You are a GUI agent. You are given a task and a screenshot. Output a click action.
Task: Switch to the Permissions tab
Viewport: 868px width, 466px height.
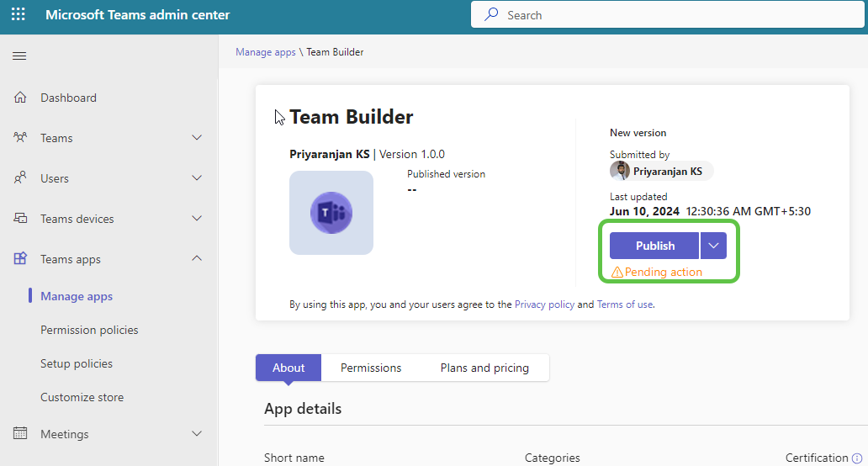tap(371, 368)
